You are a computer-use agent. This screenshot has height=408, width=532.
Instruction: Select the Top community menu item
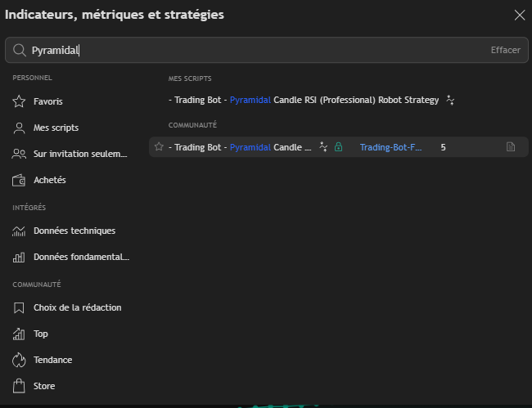(41, 334)
